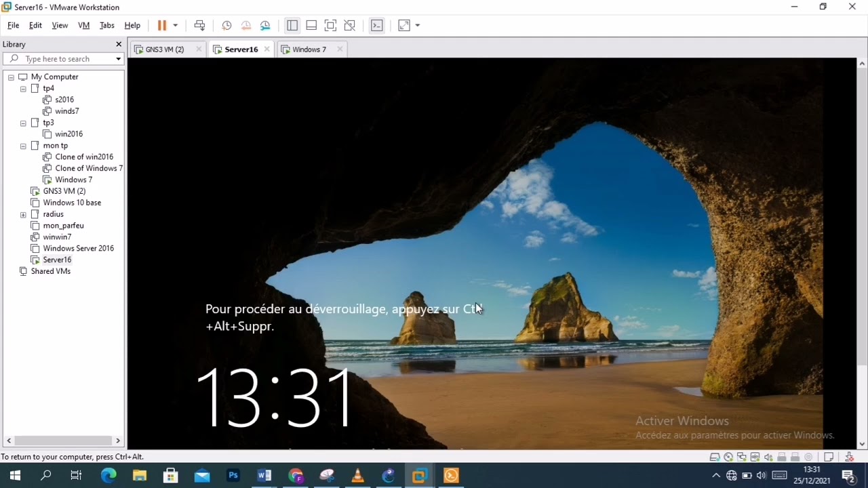Click the sound card status icon
Image resolution: width=868 pixels, height=488 pixels.
point(768,457)
